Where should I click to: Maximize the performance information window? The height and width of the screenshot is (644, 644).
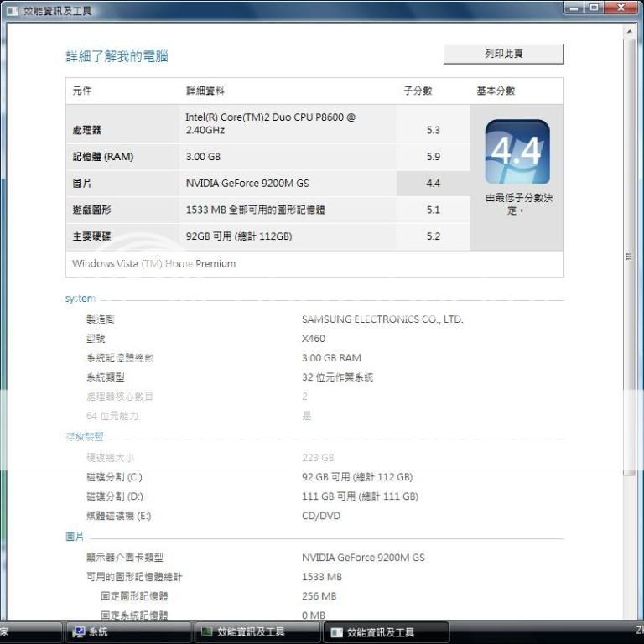click(x=594, y=8)
